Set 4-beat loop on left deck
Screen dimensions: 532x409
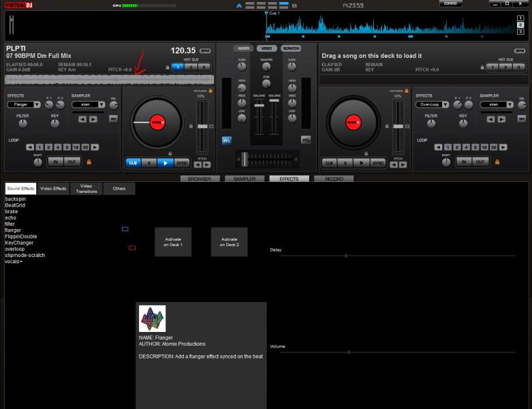click(x=58, y=147)
